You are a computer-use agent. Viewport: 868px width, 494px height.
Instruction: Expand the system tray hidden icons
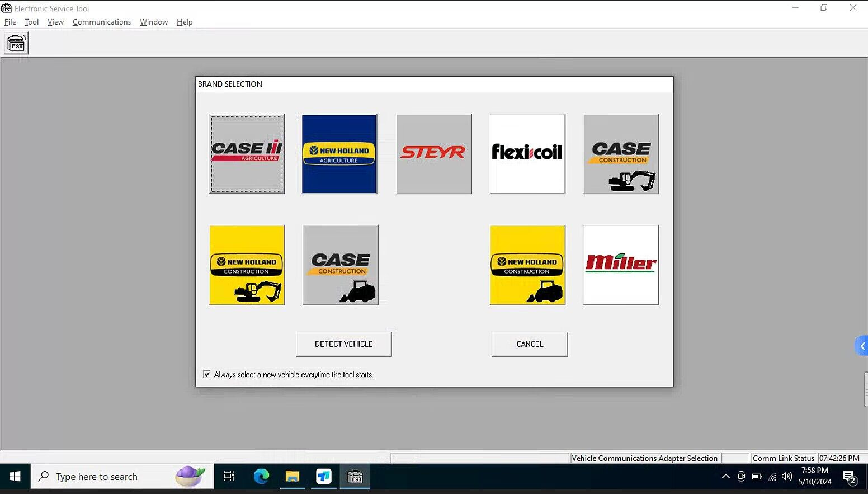pos(725,477)
